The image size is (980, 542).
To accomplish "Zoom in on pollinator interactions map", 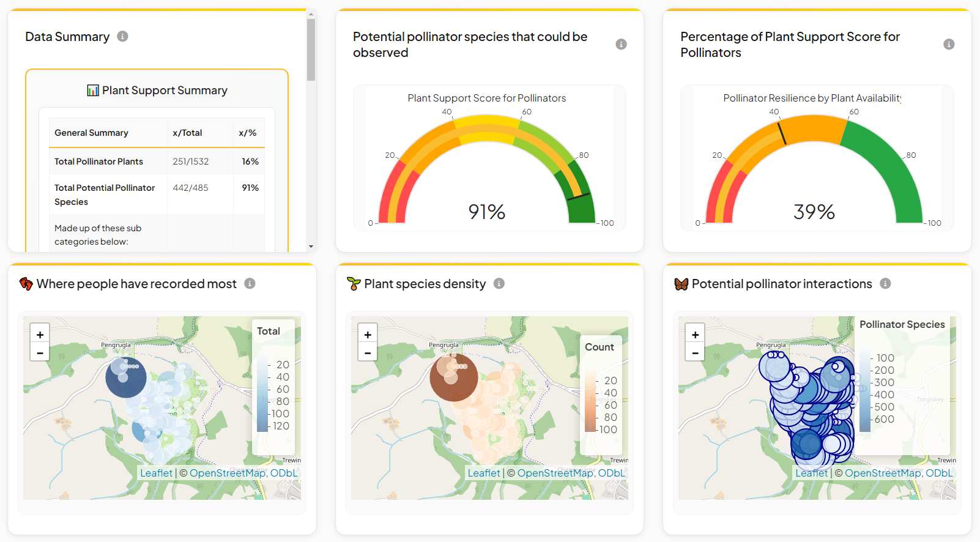I will click(x=695, y=335).
